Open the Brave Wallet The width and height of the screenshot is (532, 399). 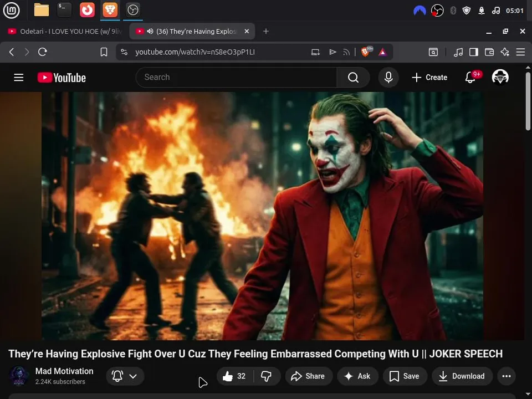pos(489,52)
